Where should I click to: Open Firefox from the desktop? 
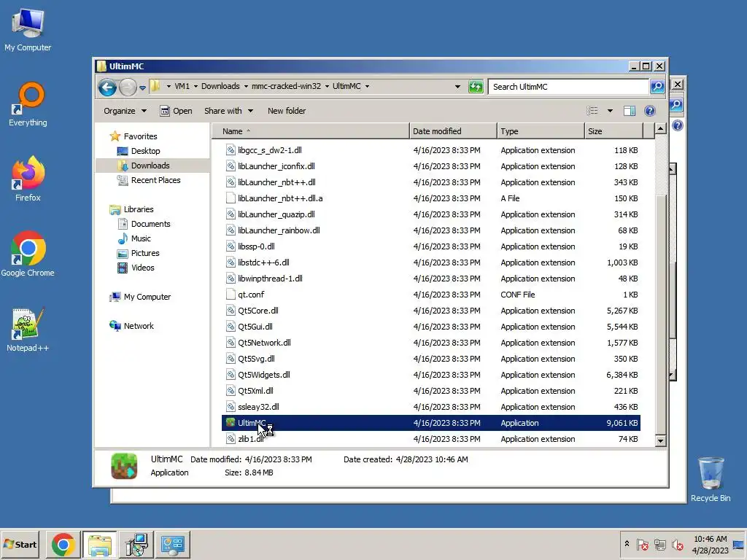click(x=28, y=179)
